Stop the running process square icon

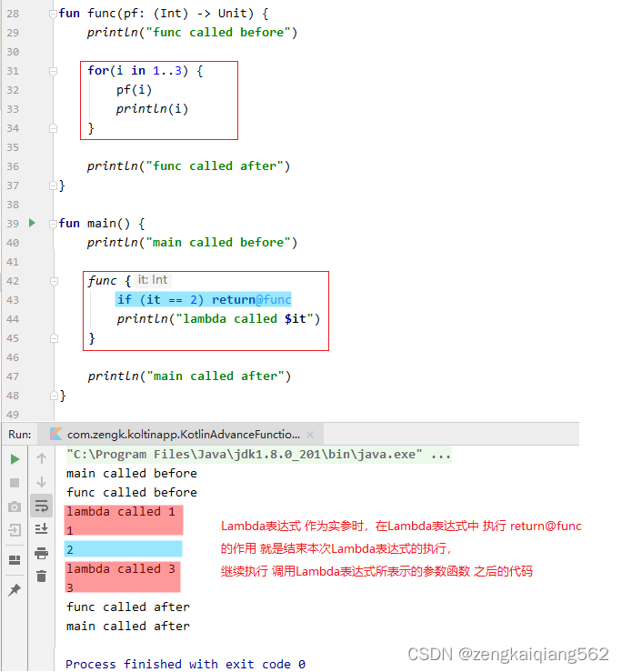coord(15,483)
